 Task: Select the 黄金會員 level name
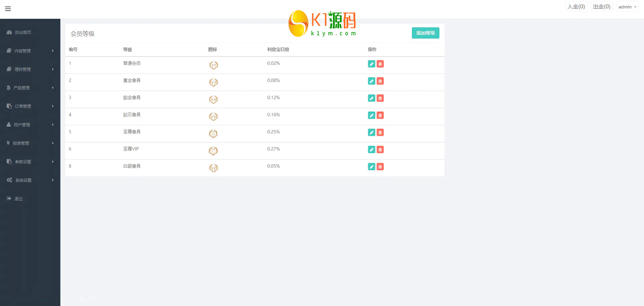[x=132, y=81]
